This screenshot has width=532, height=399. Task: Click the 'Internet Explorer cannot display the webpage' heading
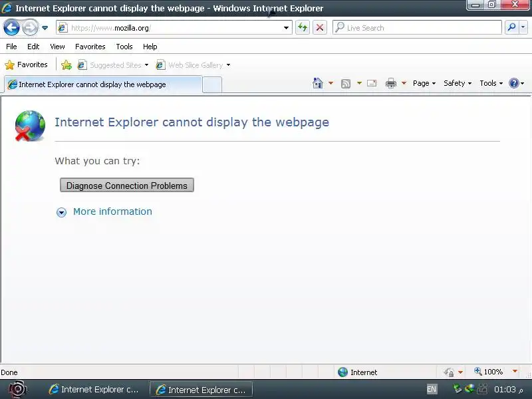192,122
